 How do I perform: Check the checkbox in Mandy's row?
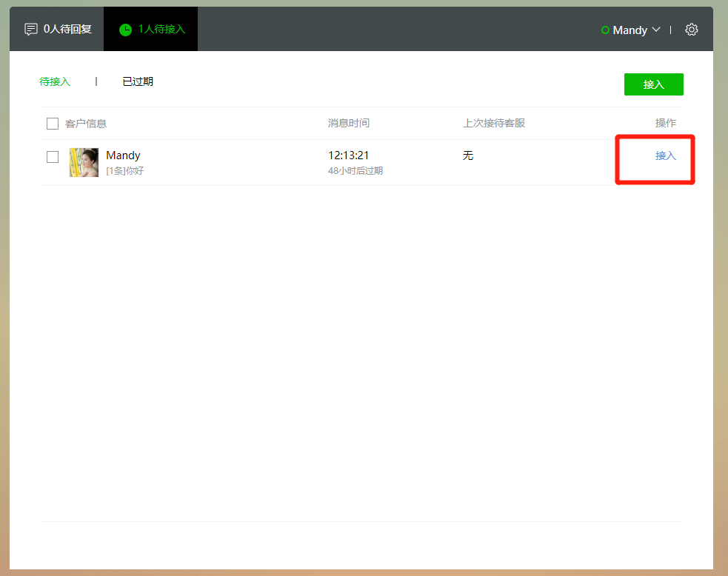pos(53,157)
